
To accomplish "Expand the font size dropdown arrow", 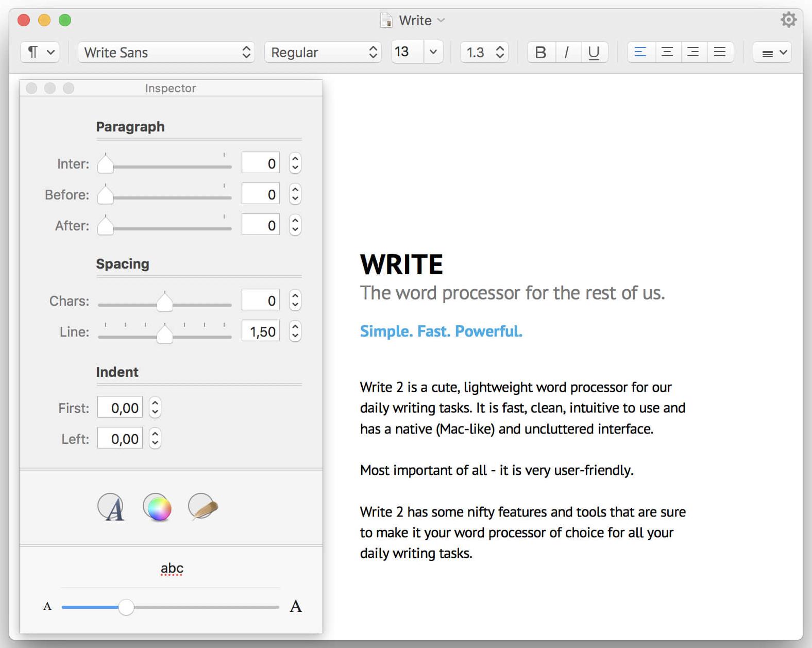I will point(433,52).
